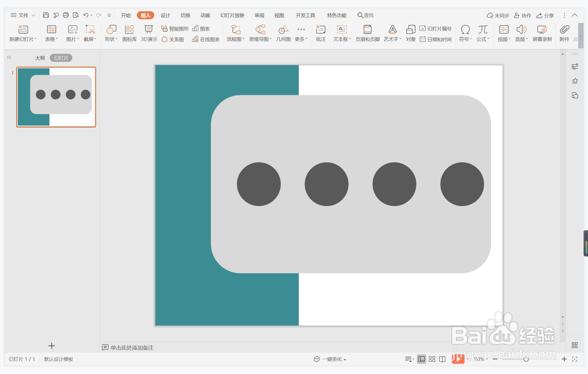Open the 文件 menu dropdown
This screenshot has height=374, width=588.
(23, 15)
